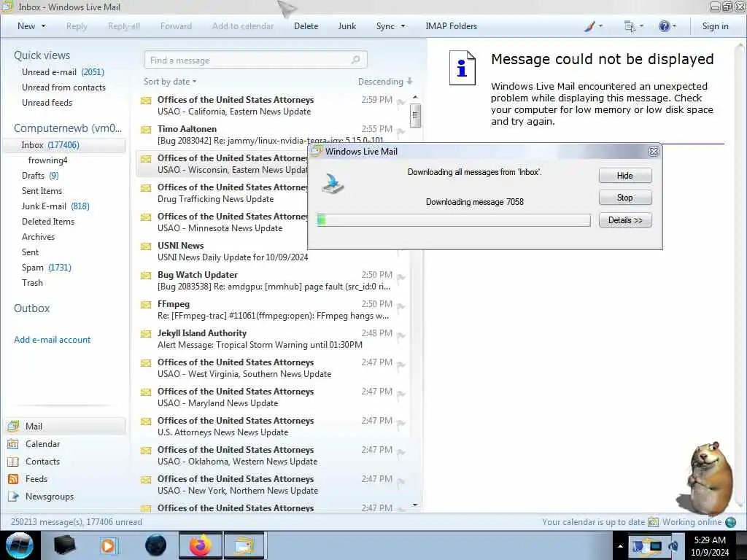747x560 pixels.
Task: Click the hamster desktop mascot
Action: 706,478
